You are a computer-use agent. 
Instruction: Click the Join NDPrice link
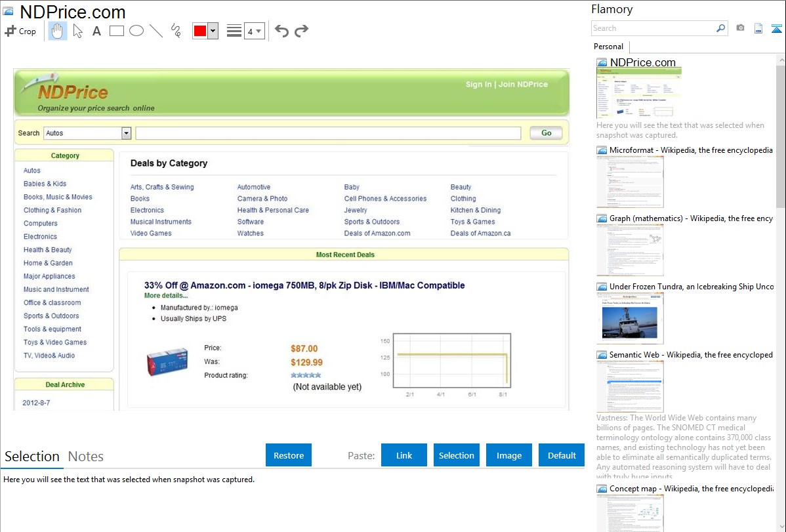523,84
